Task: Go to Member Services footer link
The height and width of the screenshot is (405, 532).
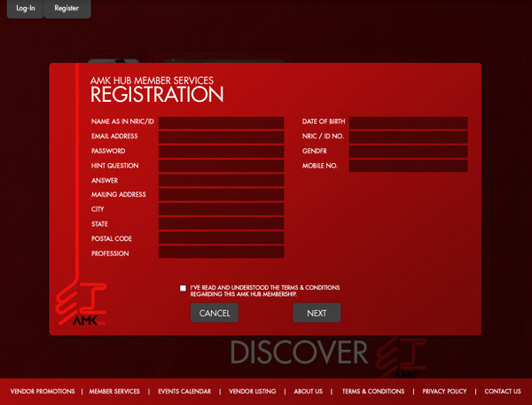Action: coord(114,391)
